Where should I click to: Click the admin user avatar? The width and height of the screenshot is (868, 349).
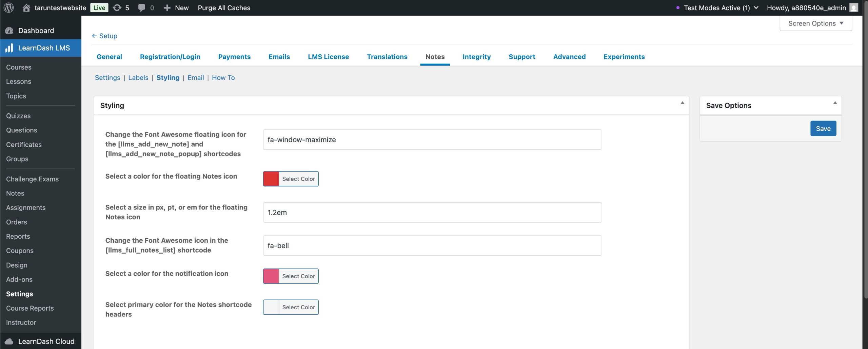pyautogui.click(x=853, y=7)
